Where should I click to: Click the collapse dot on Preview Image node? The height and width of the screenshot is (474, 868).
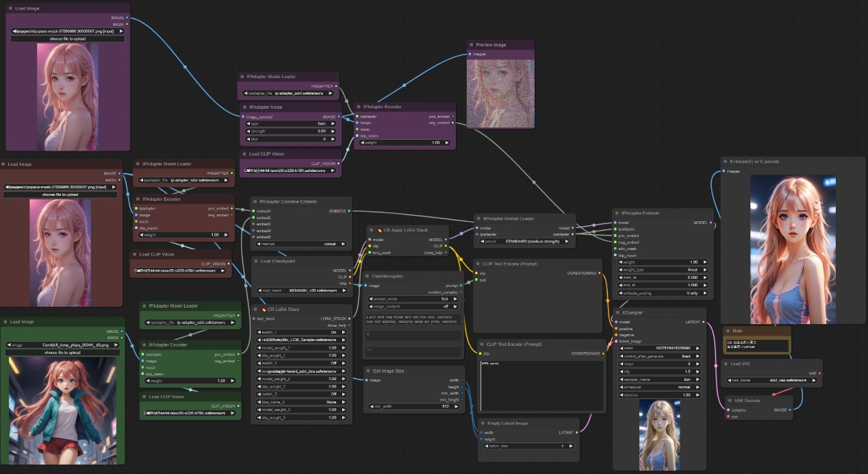[472, 45]
